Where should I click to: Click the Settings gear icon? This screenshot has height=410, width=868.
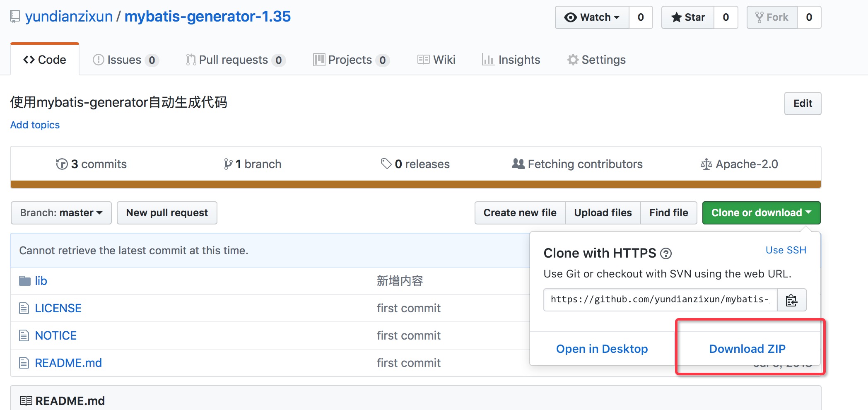point(573,60)
